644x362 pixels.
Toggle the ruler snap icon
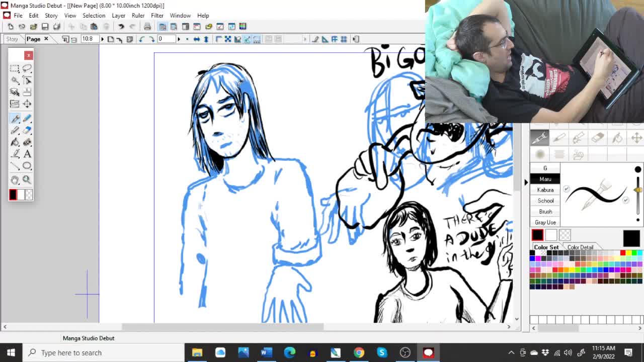tap(325, 39)
